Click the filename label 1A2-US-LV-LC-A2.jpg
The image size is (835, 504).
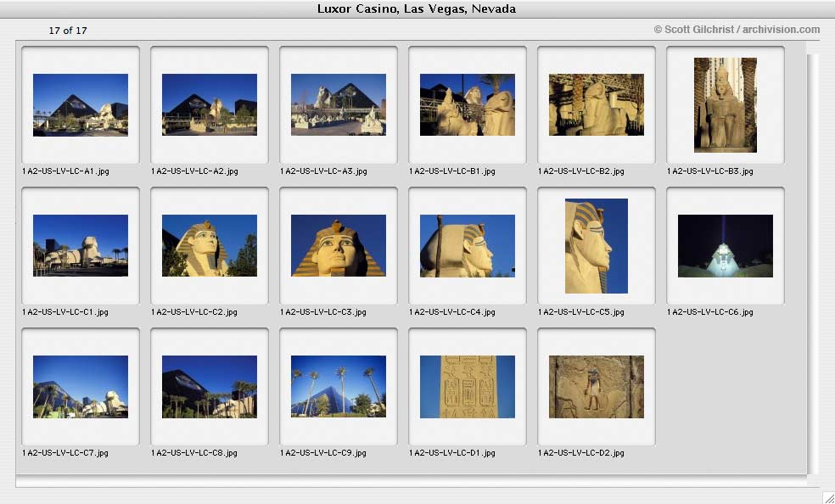click(194, 171)
